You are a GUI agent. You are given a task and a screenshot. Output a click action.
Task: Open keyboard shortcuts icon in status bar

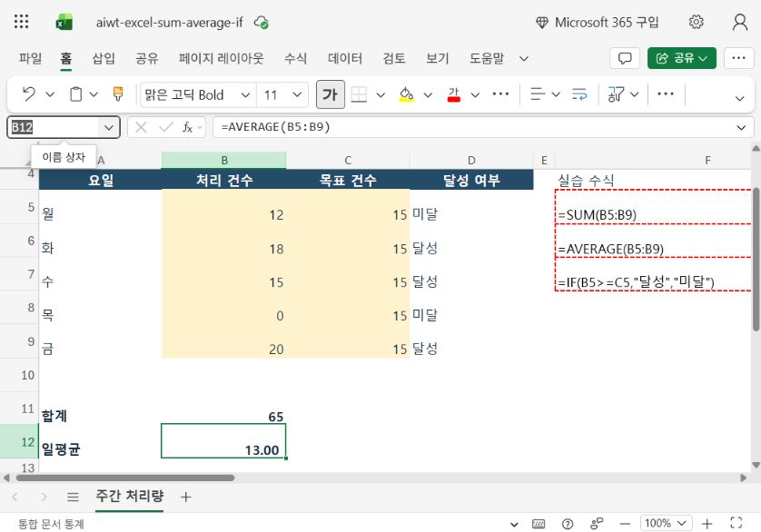(539, 524)
